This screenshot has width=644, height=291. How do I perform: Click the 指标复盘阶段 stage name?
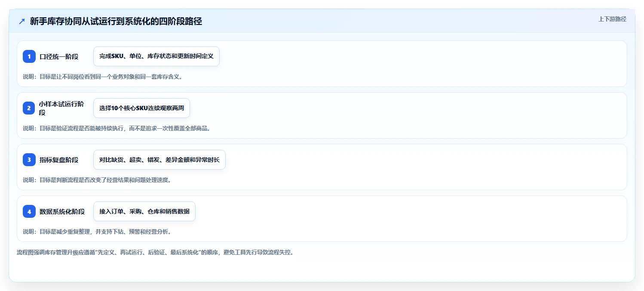pyautogui.click(x=59, y=160)
